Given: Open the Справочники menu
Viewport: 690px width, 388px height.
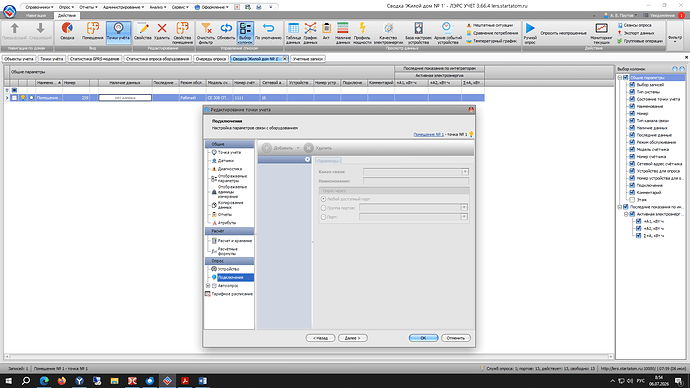Looking at the screenshot, I should tap(39, 7).
